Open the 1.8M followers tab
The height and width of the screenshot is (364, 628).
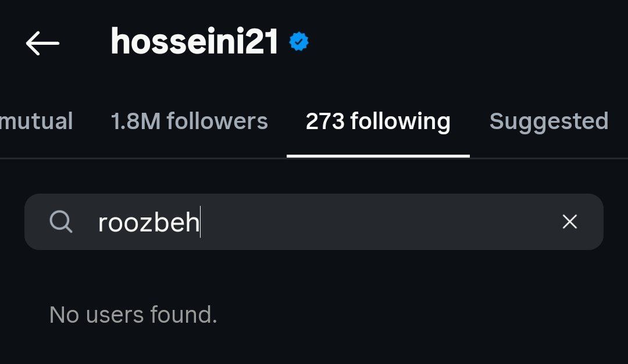189,122
